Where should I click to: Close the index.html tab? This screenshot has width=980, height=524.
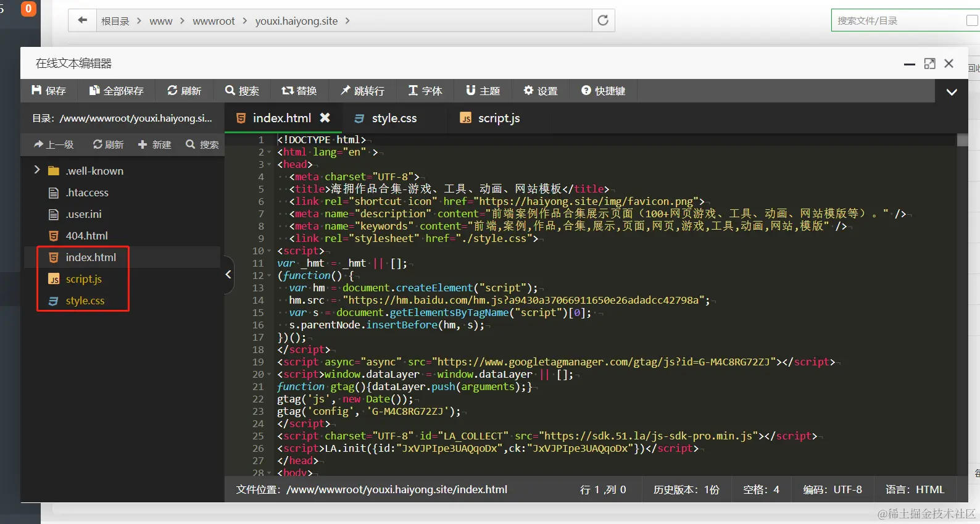point(325,117)
